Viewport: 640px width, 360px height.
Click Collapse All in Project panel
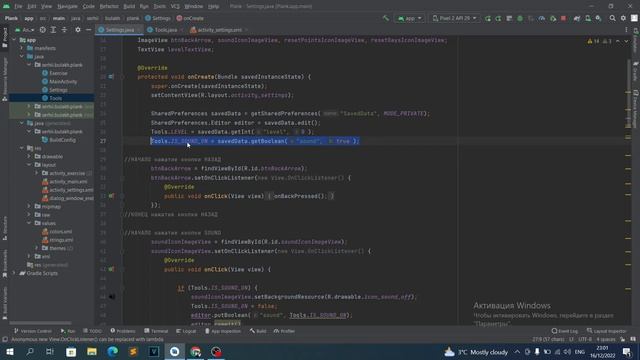(64, 30)
